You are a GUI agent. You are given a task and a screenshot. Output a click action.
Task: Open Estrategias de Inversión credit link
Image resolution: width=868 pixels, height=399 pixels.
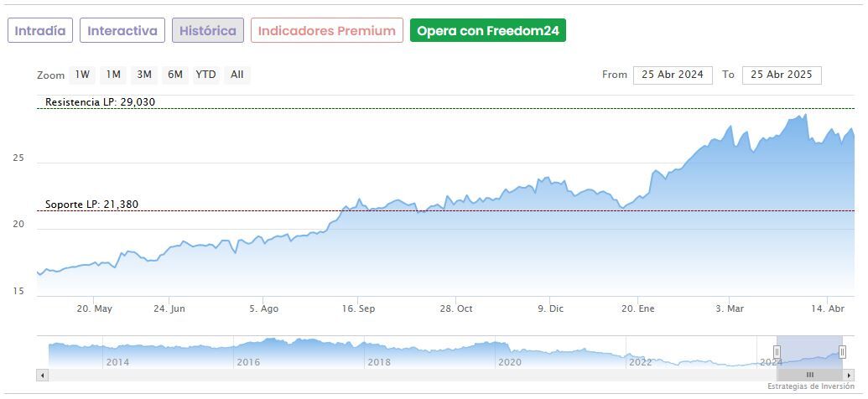pos(810,386)
